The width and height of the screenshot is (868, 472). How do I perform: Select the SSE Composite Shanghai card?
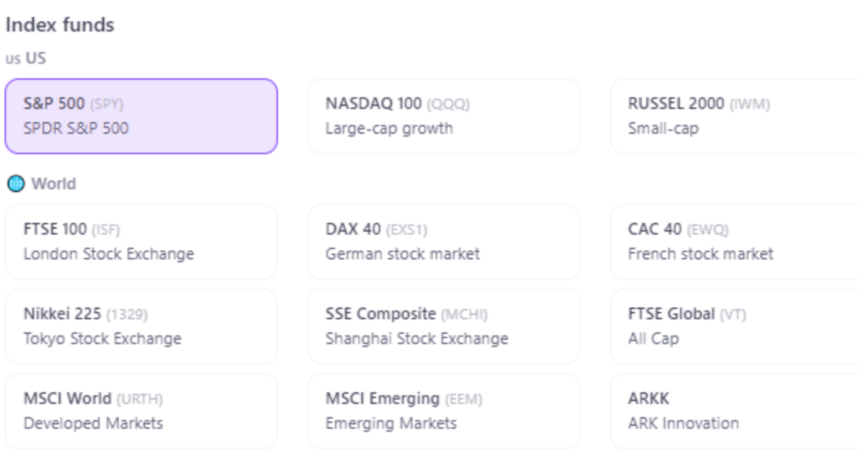click(443, 327)
